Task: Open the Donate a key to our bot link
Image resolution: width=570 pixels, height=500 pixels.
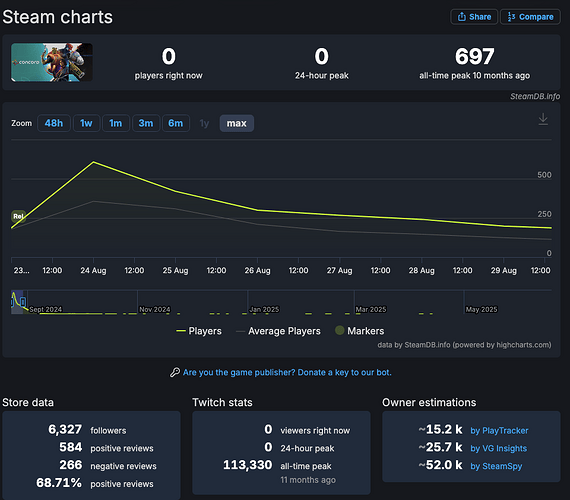Action: point(287,372)
